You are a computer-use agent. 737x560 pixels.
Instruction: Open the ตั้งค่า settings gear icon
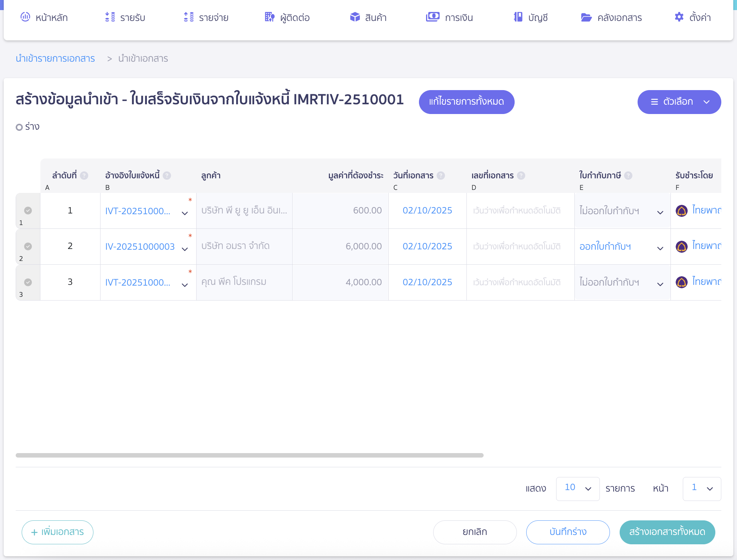pyautogui.click(x=679, y=17)
